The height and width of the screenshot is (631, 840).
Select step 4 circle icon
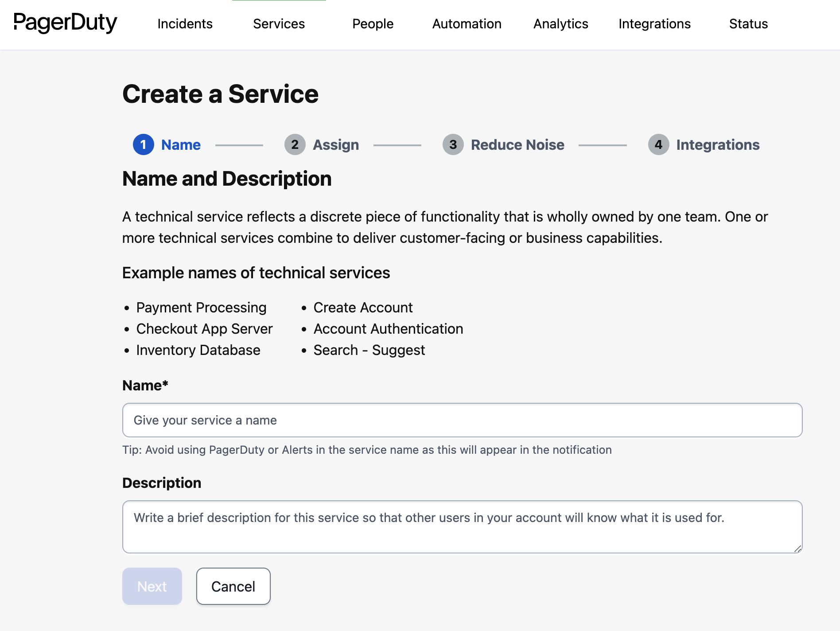point(658,144)
